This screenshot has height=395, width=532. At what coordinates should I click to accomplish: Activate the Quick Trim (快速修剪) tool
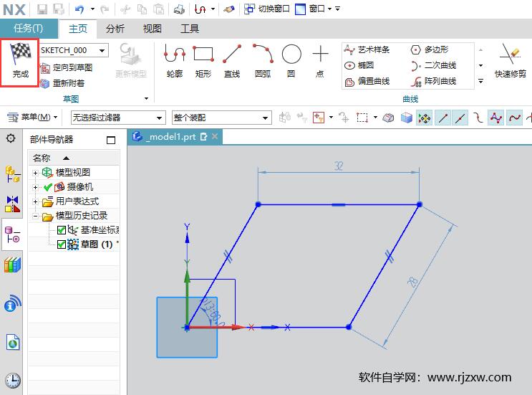pyautogui.click(x=511, y=61)
